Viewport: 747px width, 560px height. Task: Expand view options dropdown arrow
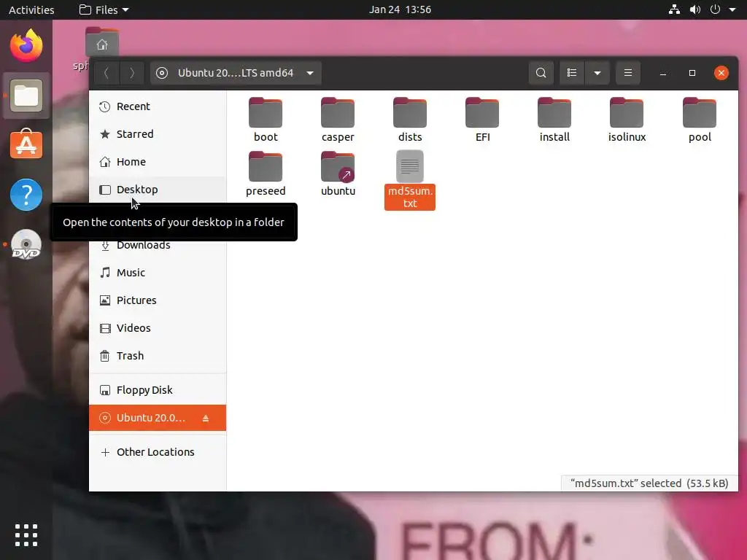click(x=597, y=73)
